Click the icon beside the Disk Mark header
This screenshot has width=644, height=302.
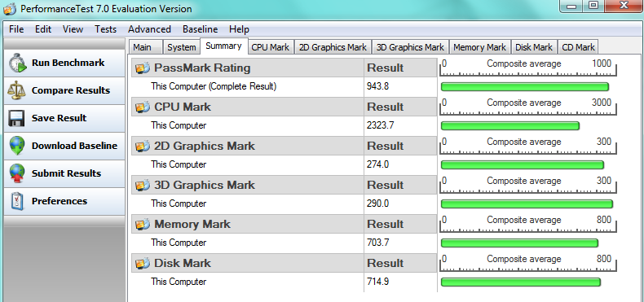pos(143,264)
